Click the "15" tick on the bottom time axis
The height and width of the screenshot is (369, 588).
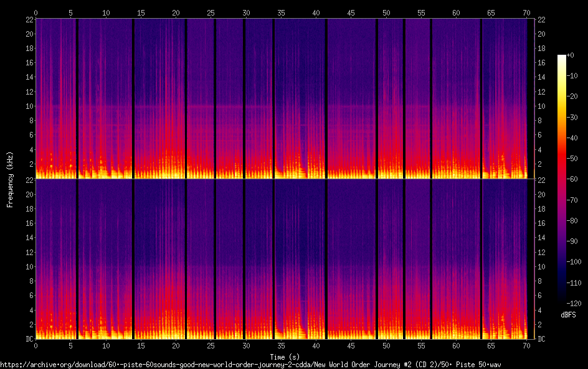[x=141, y=346]
